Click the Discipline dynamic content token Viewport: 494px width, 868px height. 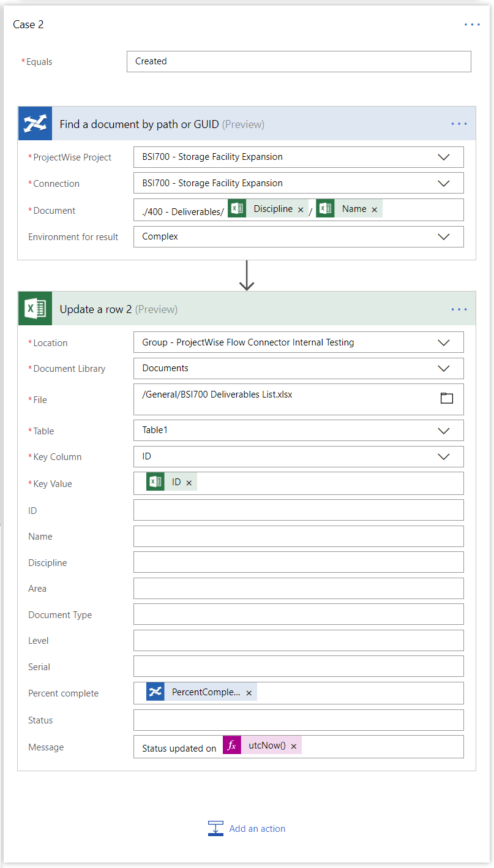(x=268, y=209)
